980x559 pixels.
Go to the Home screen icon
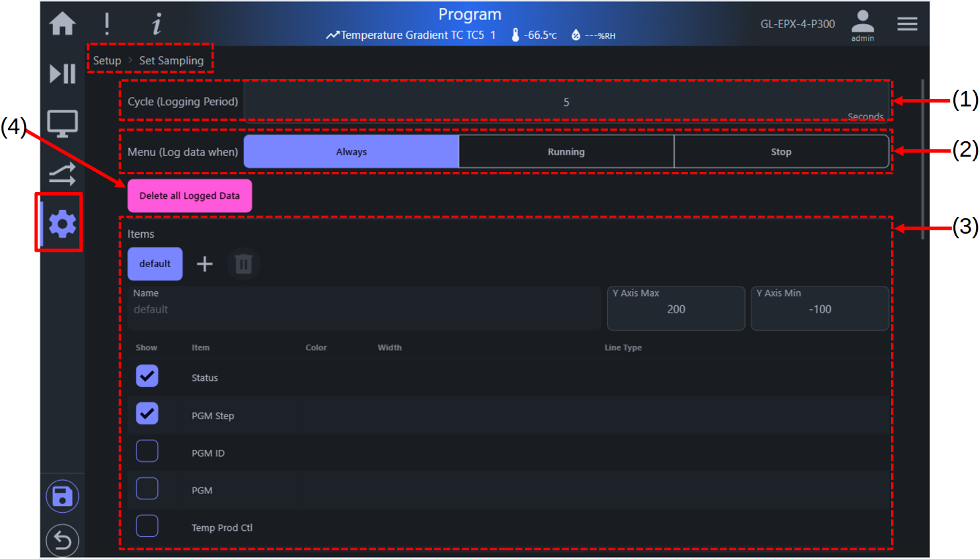click(x=62, y=23)
